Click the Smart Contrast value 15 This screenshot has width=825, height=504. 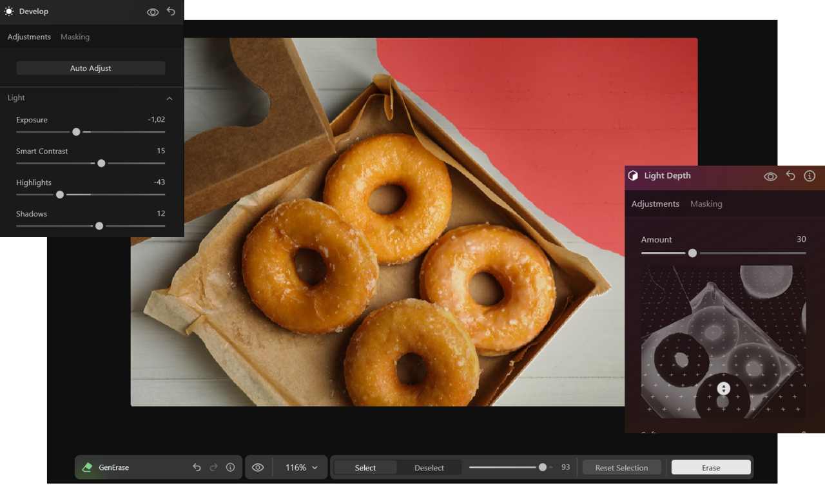[x=161, y=151]
